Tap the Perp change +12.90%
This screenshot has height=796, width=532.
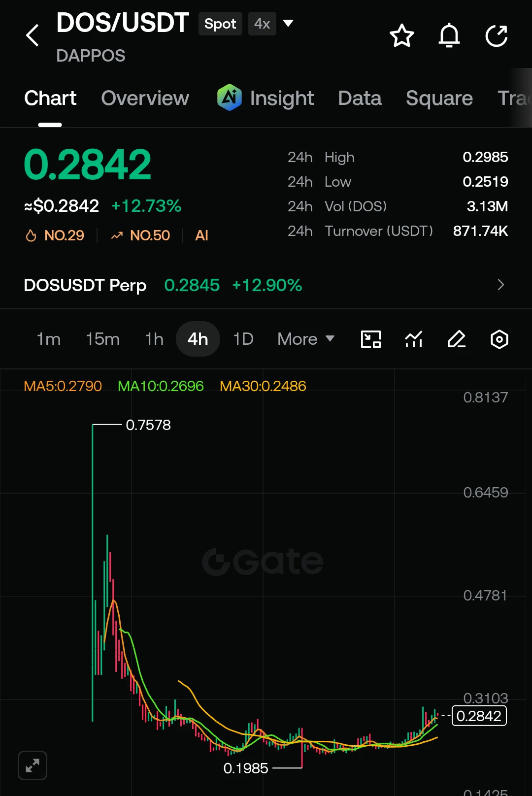tap(267, 285)
